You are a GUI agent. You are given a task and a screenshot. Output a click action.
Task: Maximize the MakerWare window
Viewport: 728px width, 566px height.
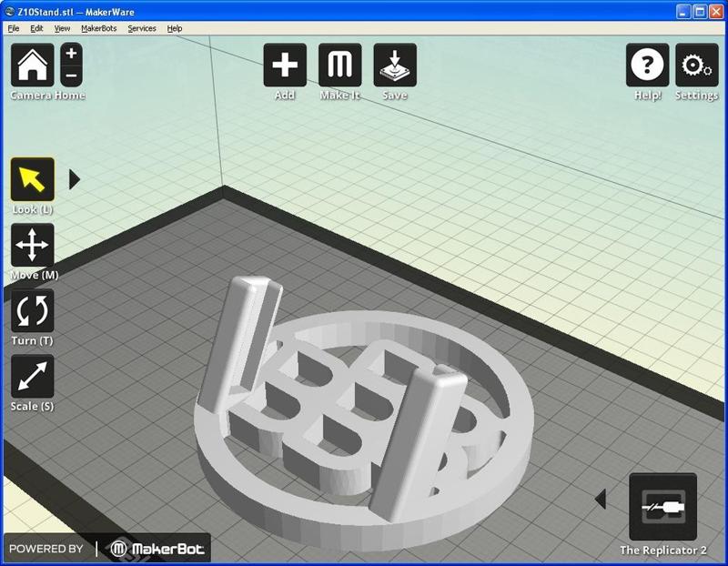pyautogui.click(x=700, y=12)
